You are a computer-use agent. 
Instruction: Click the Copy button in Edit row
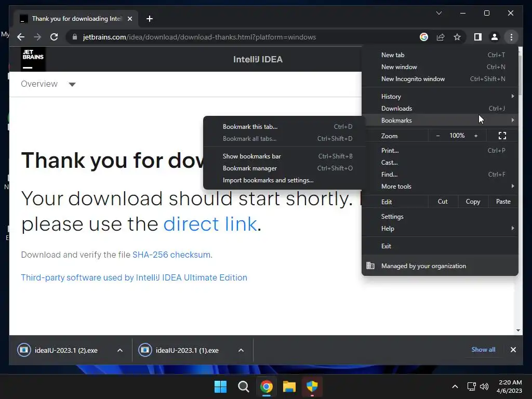point(473,202)
